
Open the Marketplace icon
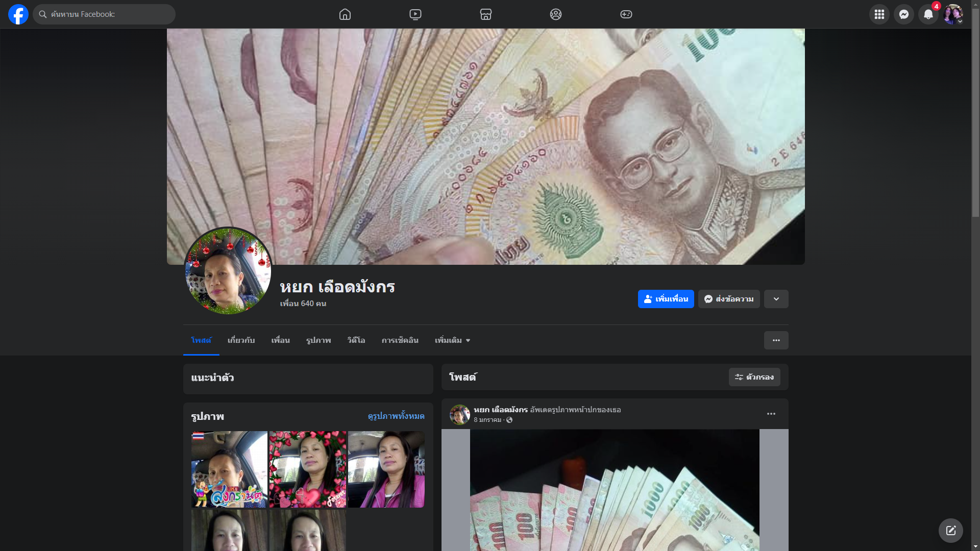click(x=485, y=14)
